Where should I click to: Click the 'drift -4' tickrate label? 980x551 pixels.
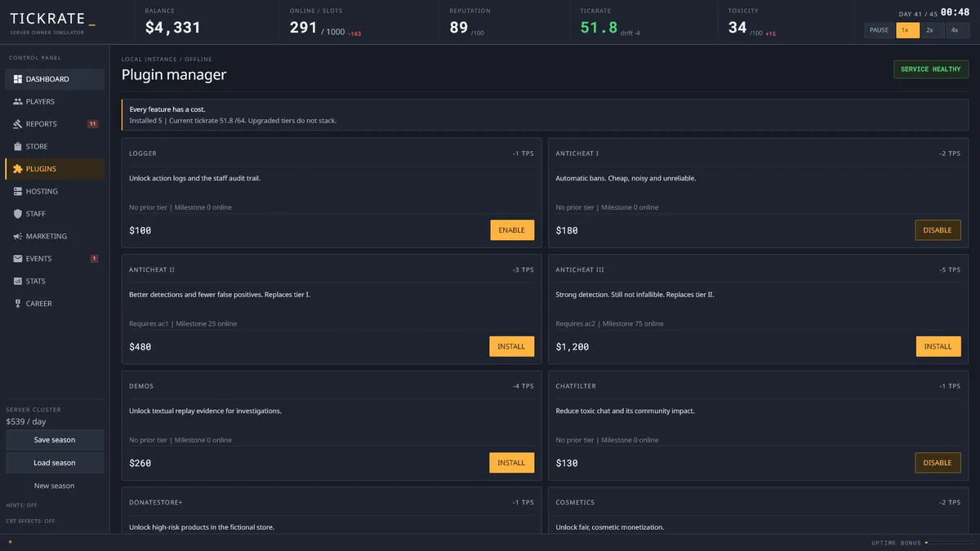pyautogui.click(x=630, y=33)
